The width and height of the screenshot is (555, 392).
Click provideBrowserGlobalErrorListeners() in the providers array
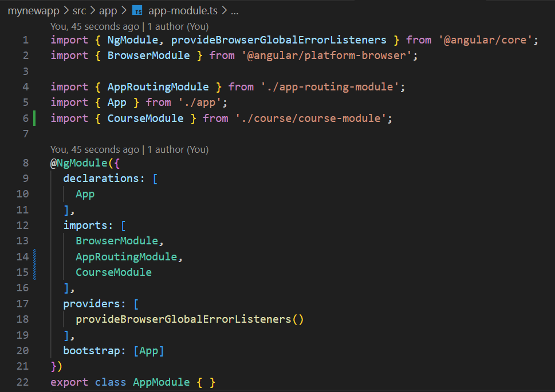tap(189, 319)
